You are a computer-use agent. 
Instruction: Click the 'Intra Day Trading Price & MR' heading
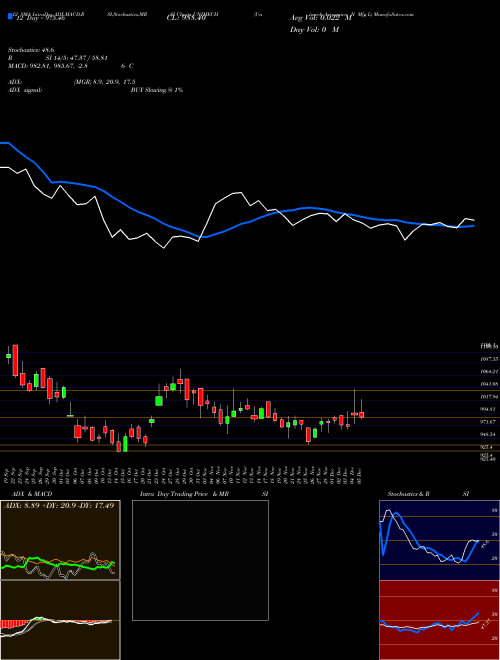click(184, 494)
